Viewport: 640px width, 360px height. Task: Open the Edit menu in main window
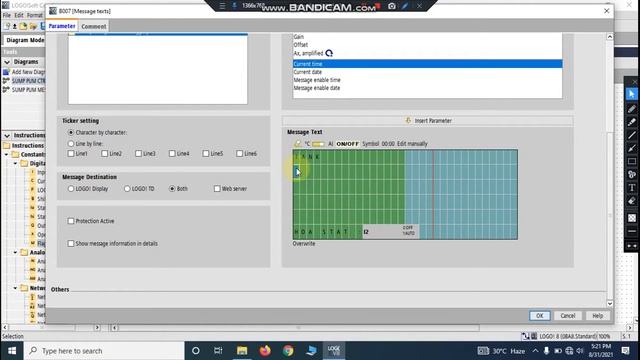[x=19, y=15]
